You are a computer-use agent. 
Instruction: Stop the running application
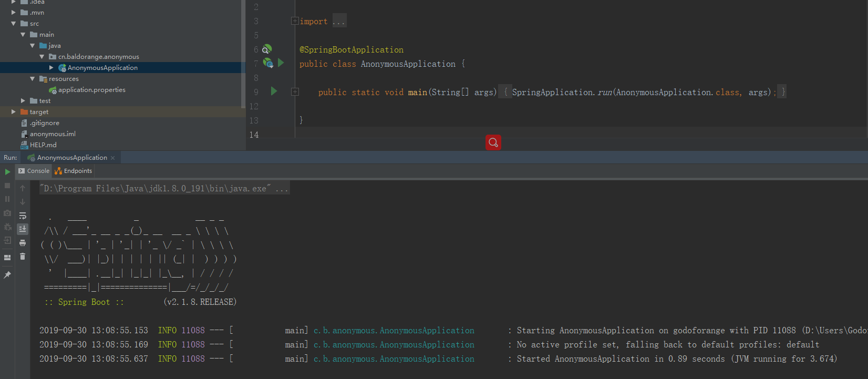click(7, 186)
